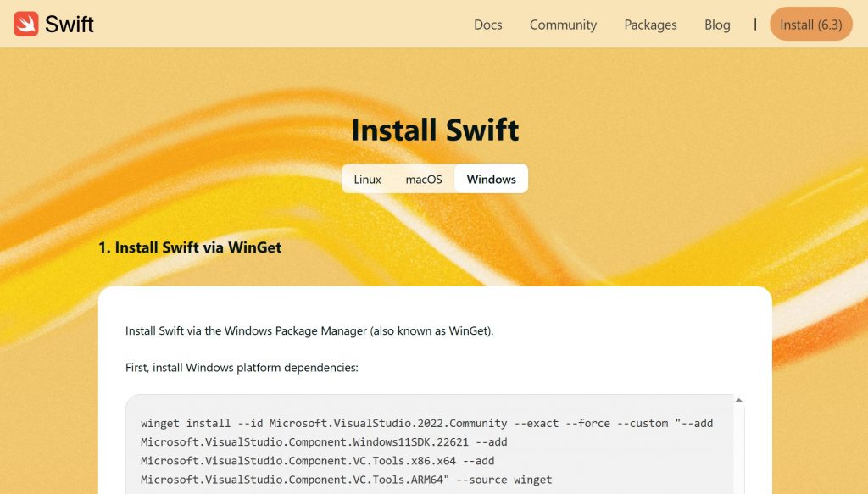
Task: Visit the Community section
Action: (563, 25)
